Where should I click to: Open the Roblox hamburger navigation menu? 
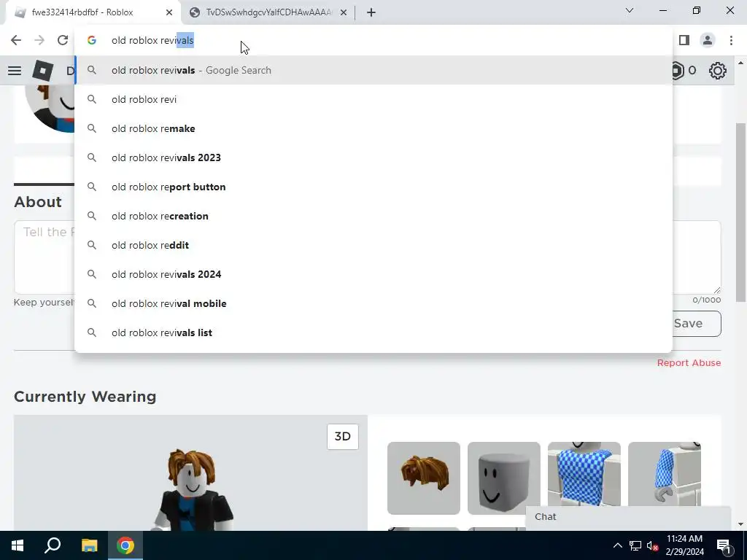tap(15, 71)
